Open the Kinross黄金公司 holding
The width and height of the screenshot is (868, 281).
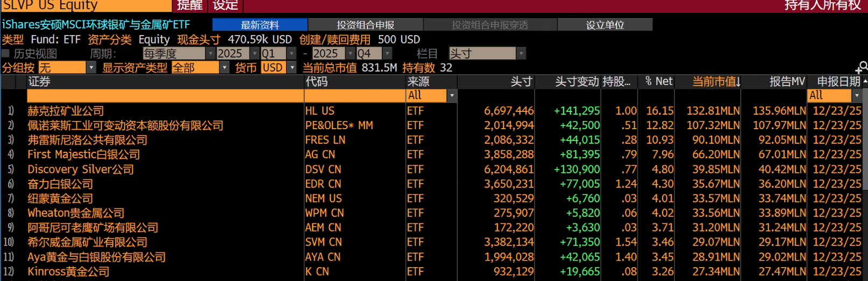(x=68, y=271)
